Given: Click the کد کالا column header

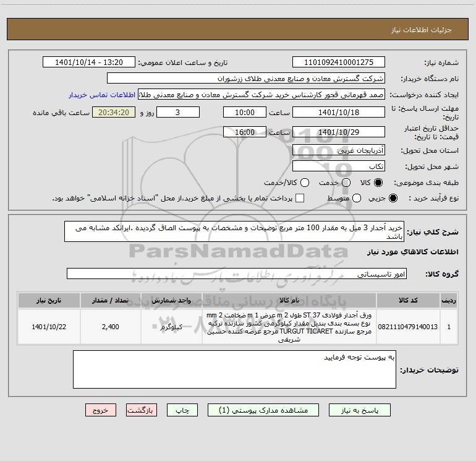Looking at the screenshot, I should (408, 300).
